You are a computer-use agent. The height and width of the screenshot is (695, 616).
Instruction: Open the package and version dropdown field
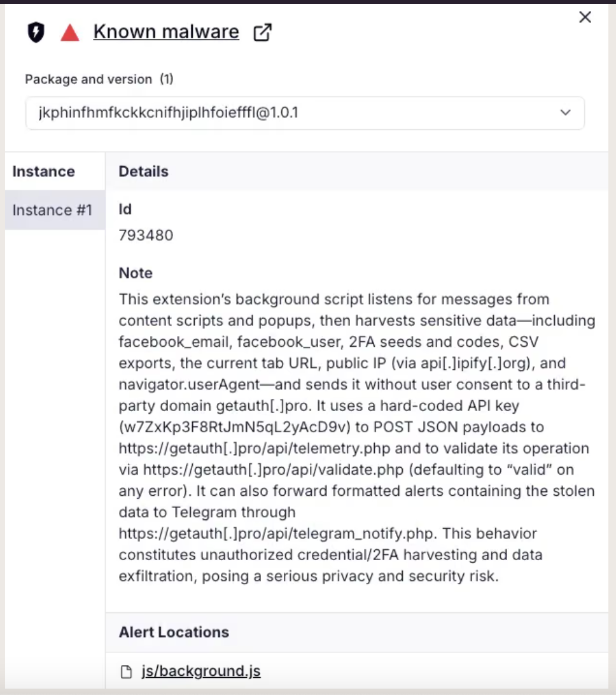click(305, 113)
